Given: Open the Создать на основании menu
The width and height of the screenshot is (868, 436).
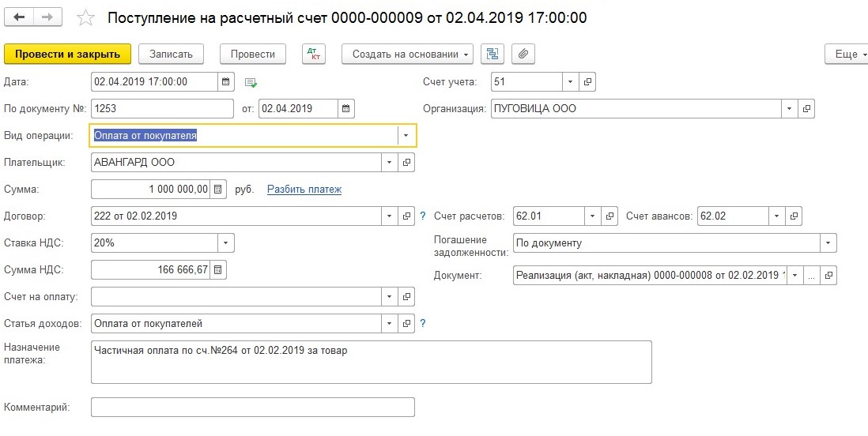Looking at the screenshot, I should click(x=406, y=54).
